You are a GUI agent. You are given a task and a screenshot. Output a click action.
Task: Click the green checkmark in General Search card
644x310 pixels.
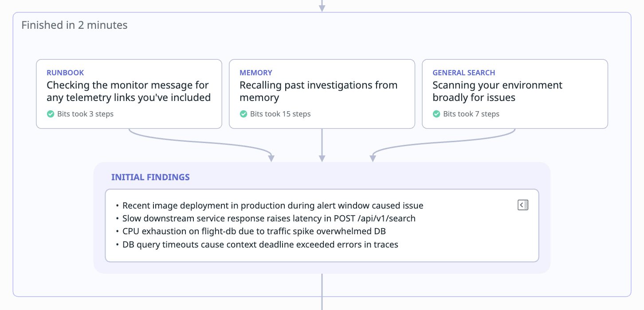(436, 114)
